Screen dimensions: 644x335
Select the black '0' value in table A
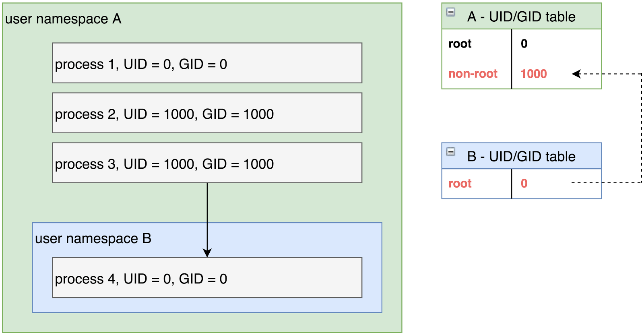click(524, 44)
